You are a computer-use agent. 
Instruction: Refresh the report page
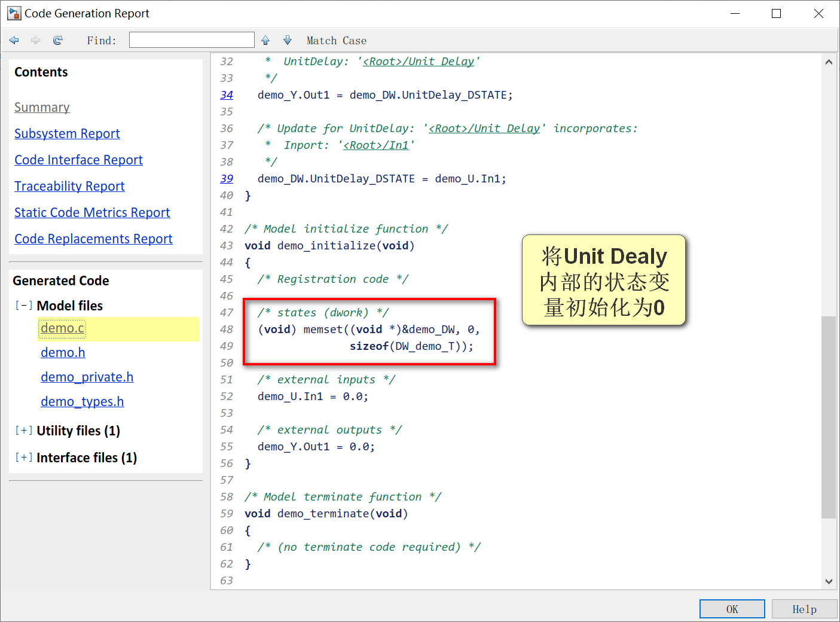(57, 40)
